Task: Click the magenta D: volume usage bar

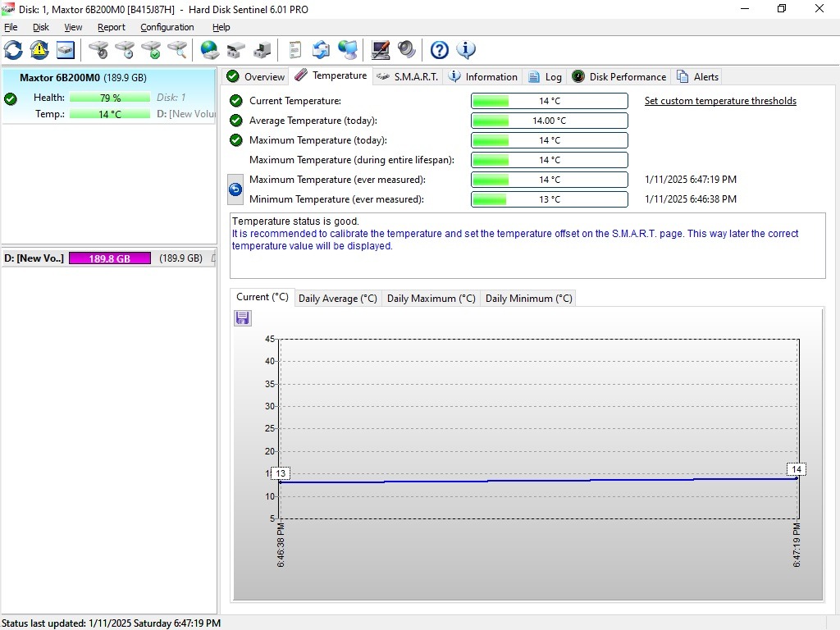Action: coord(110,258)
